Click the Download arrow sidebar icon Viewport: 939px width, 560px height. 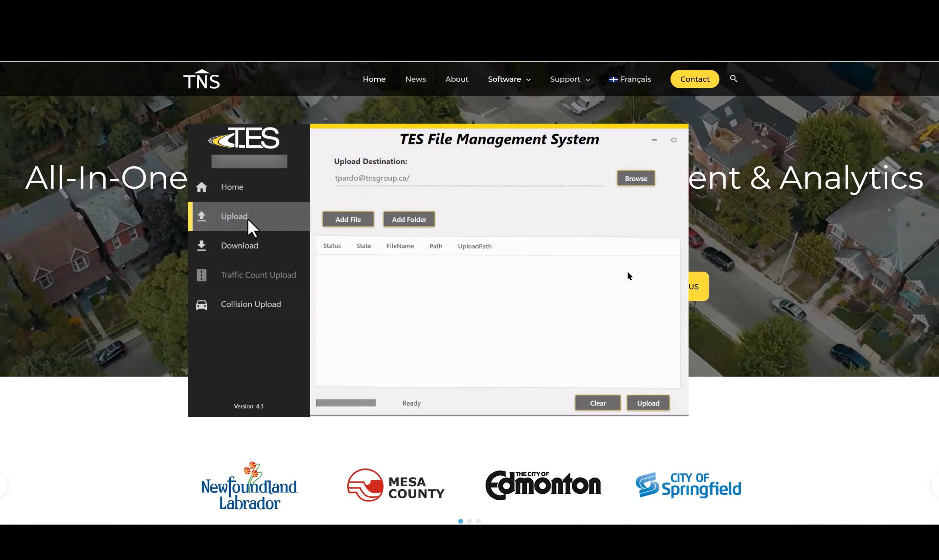click(x=202, y=246)
